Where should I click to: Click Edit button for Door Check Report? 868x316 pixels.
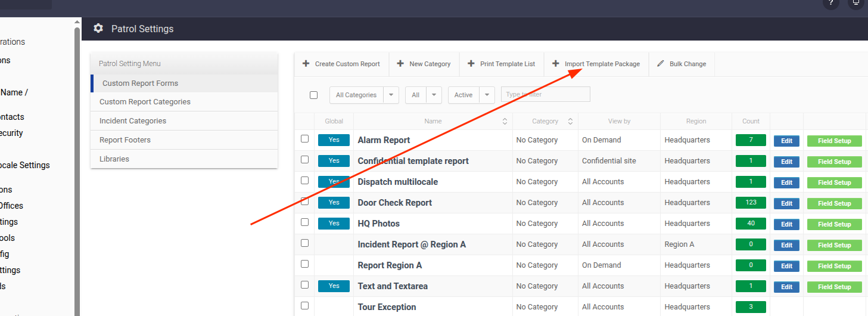[x=786, y=203]
